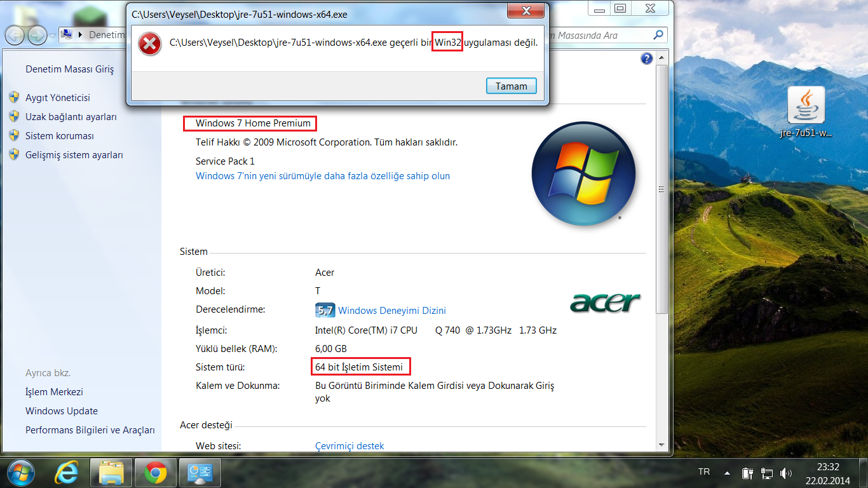
Task: Show hidden tray icons arrow
Action: (x=727, y=473)
